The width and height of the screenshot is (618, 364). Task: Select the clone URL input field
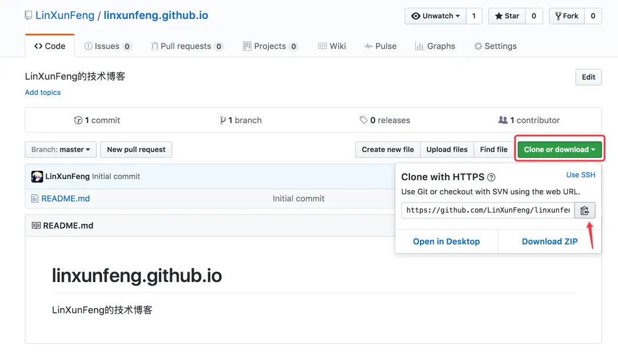(x=486, y=210)
